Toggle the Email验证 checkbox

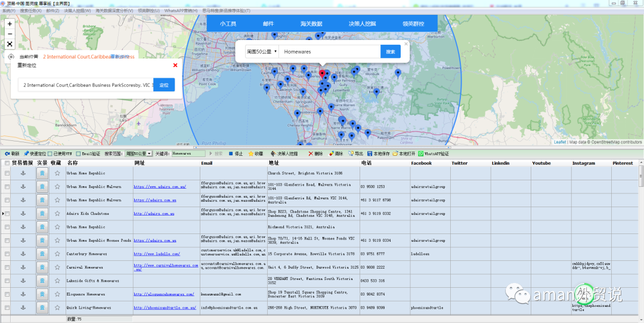78,153
